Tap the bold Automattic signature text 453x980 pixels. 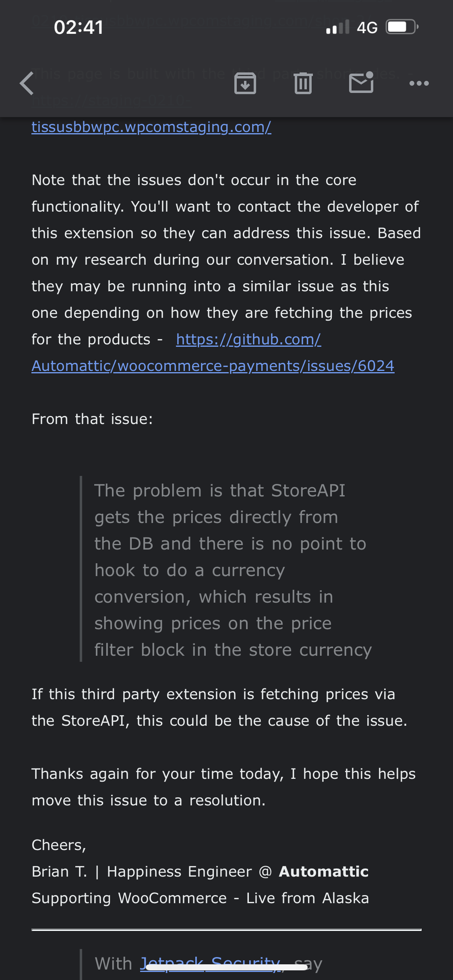click(x=324, y=872)
